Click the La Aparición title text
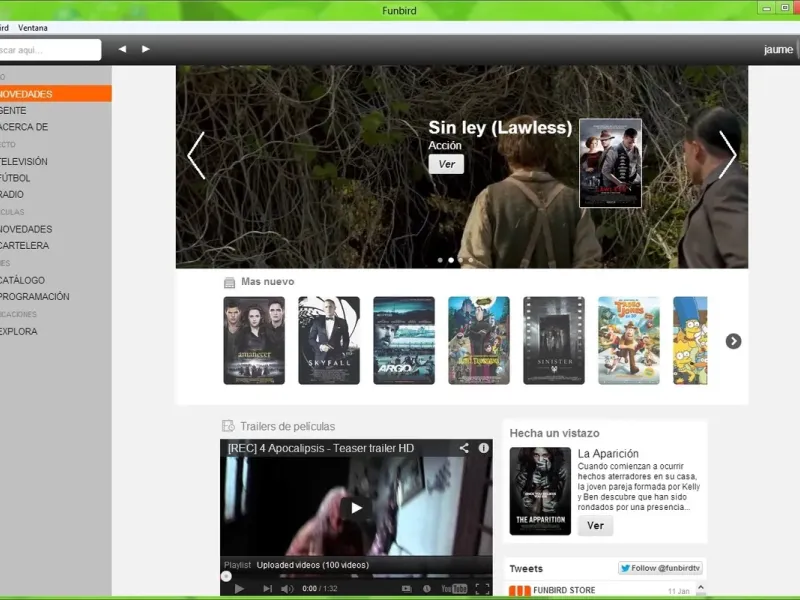This screenshot has height=600, width=800. pos(608,454)
